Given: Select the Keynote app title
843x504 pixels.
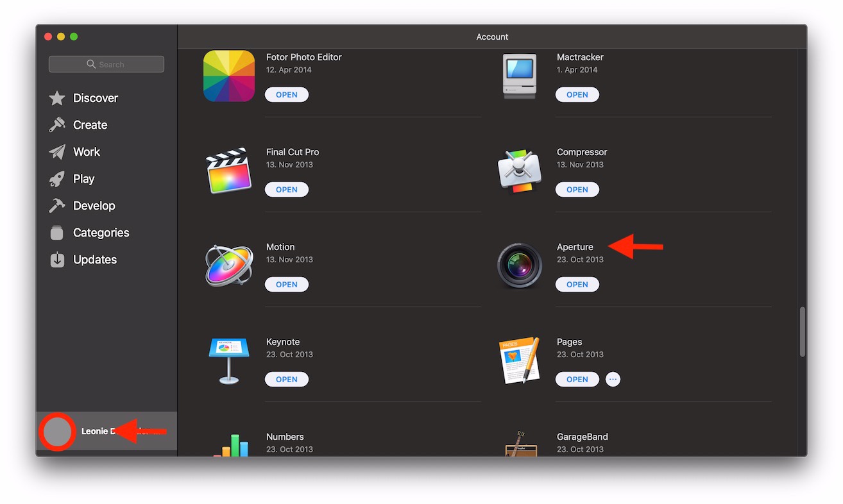Looking at the screenshot, I should 283,342.
